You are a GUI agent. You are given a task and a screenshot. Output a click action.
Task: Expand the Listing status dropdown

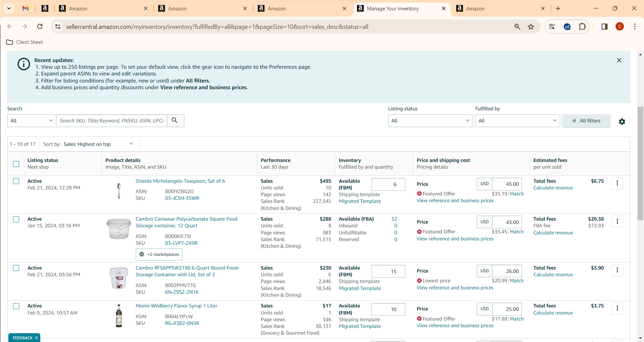tap(430, 121)
